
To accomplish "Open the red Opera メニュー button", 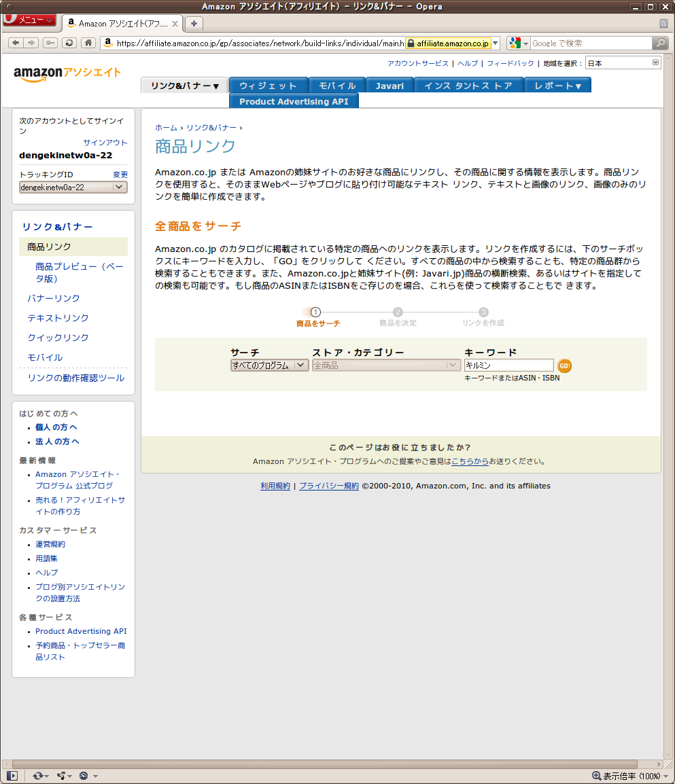I will point(30,20).
